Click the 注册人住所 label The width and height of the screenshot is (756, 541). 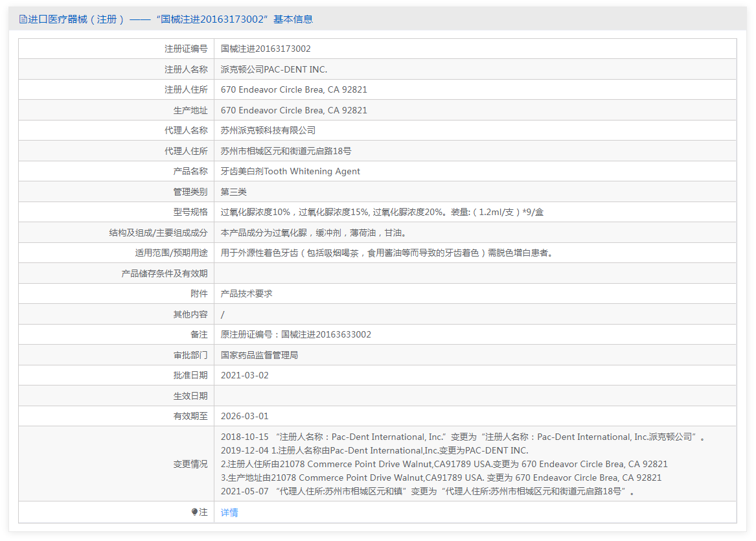coord(186,89)
